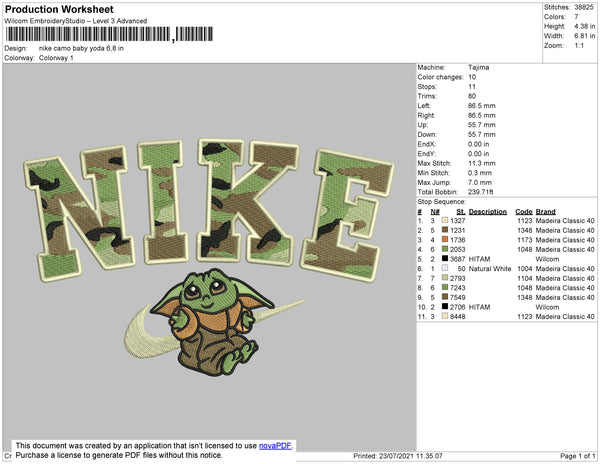Click the Up value '55.7 mm'
This screenshot has width=600, height=464.
(481, 125)
